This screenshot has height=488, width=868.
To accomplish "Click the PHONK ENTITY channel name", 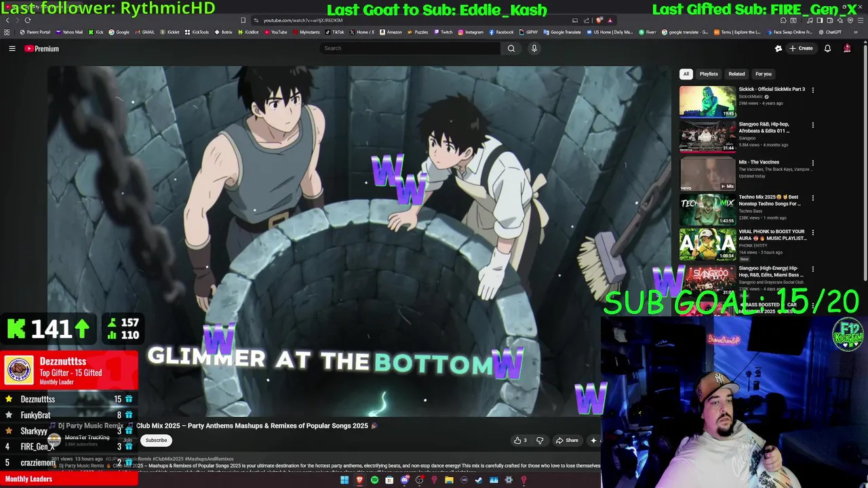I will 752,245.
